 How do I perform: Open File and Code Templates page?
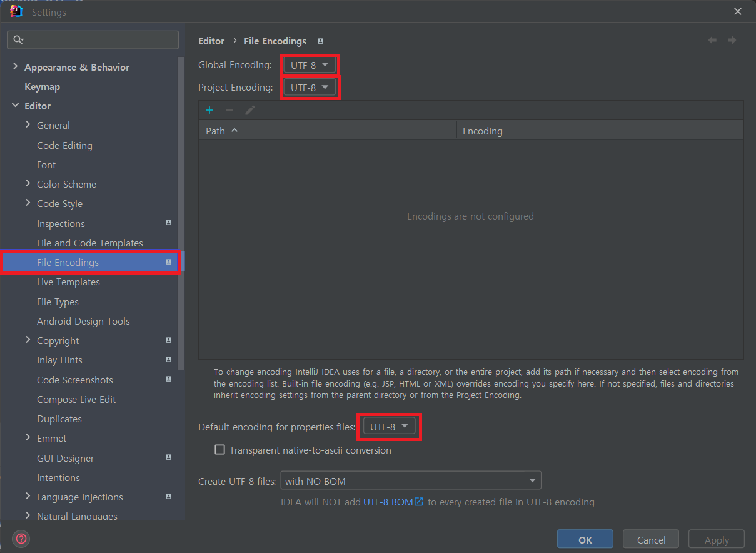[90, 243]
